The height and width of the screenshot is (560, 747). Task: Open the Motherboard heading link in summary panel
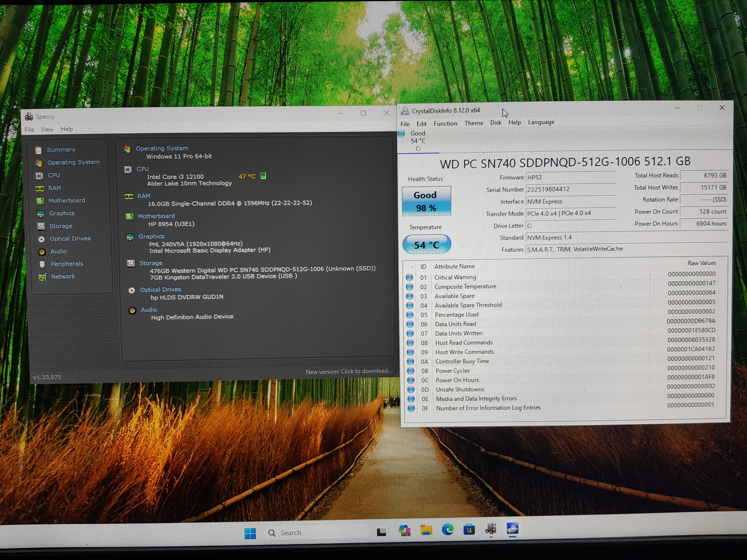click(x=156, y=216)
